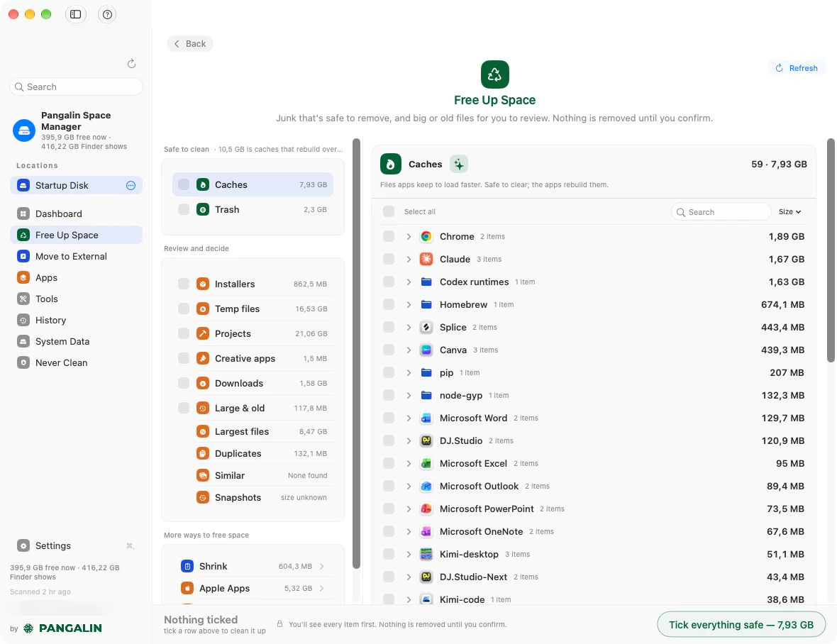Click the Microsoft Outlook app icon
Screen dimensions: 837x644
(x=426, y=486)
